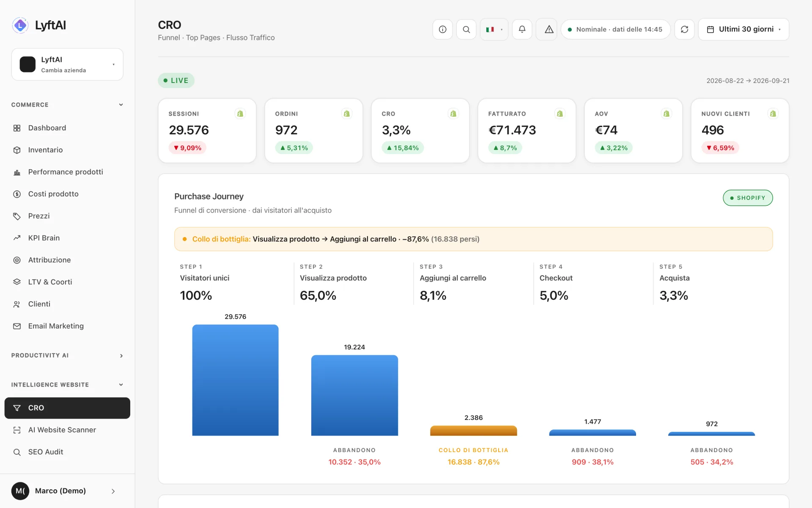Click the Shopify source badge
The image size is (812, 508).
coord(748,198)
